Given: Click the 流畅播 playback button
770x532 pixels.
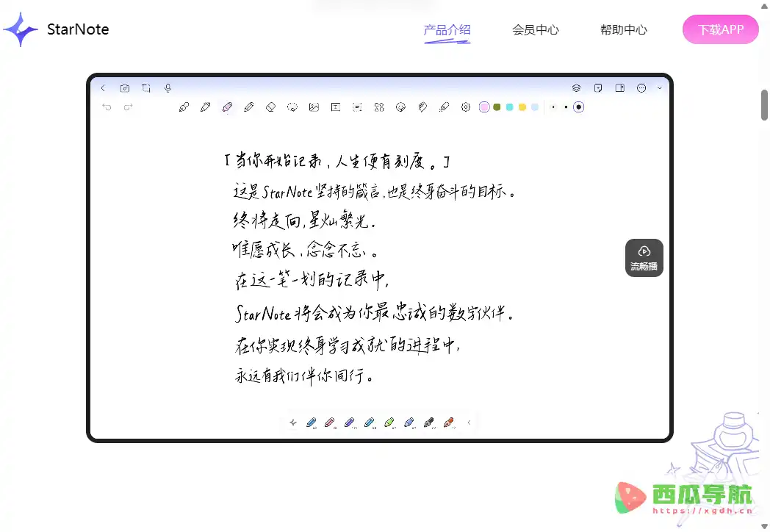Looking at the screenshot, I should pyautogui.click(x=644, y=258).
